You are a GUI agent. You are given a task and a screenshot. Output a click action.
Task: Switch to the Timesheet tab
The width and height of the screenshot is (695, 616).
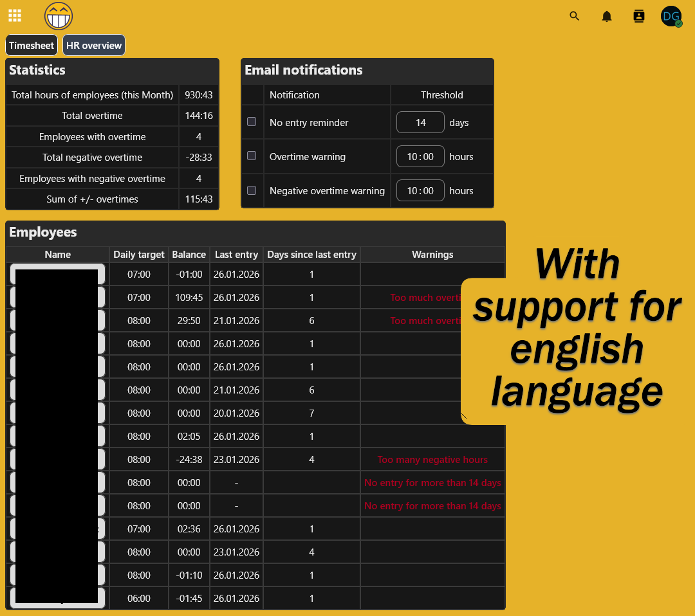pyautogui.click(x=31, y=45)
